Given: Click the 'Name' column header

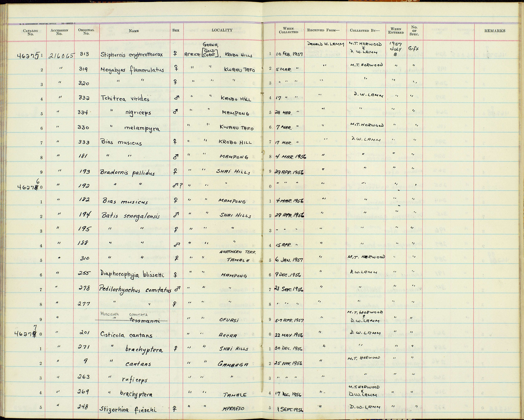Looking at the screenshot, I should 134,31.
